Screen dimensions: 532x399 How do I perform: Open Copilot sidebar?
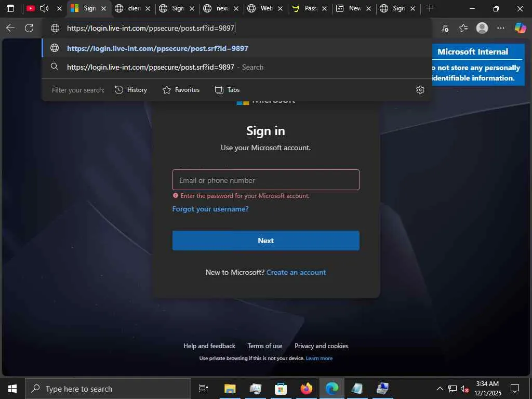click(x=520, y=28)
